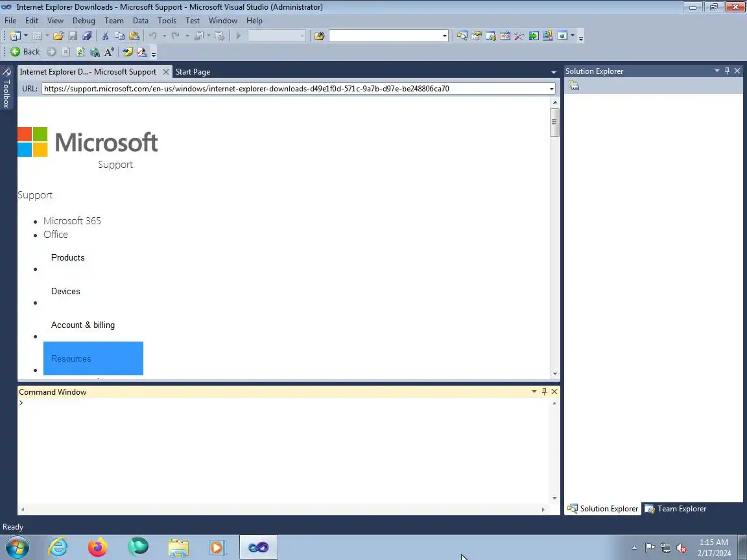Open Solution Explorer from the toolbar icon

point(462,36)
